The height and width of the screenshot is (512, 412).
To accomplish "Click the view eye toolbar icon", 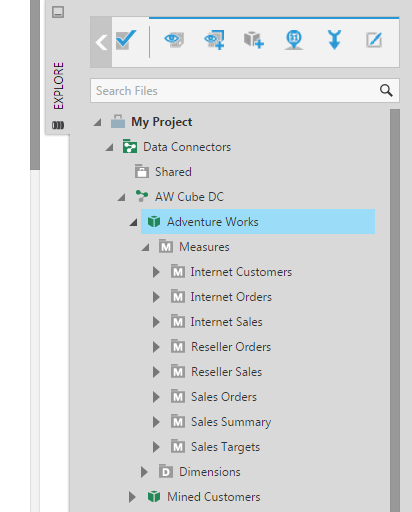I will coord(174,40).
